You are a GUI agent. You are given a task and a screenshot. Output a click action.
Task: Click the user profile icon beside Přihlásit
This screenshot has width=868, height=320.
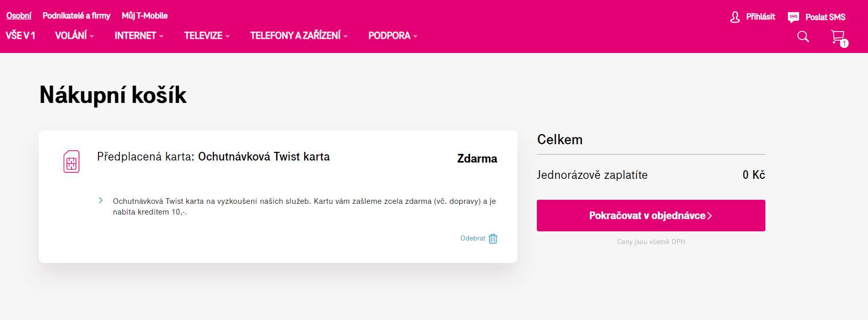(x=735, y=17)
